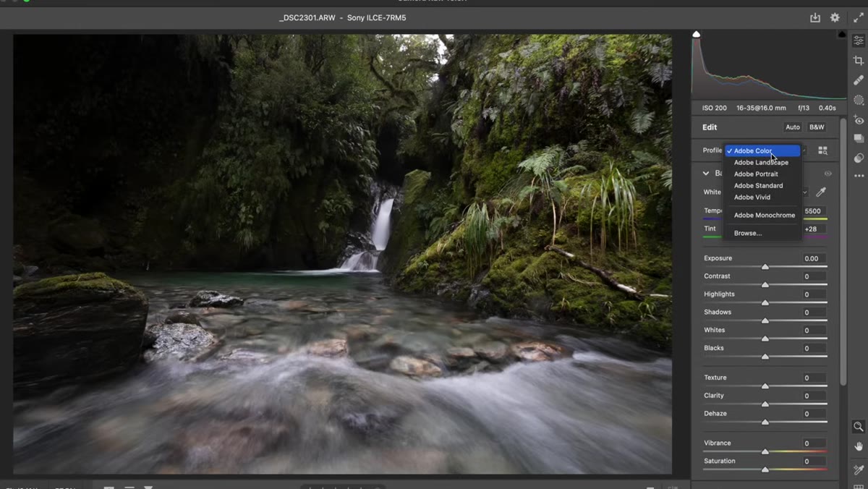
Task: Open Camera Raw preferences gear
Action: click(835, 17)
